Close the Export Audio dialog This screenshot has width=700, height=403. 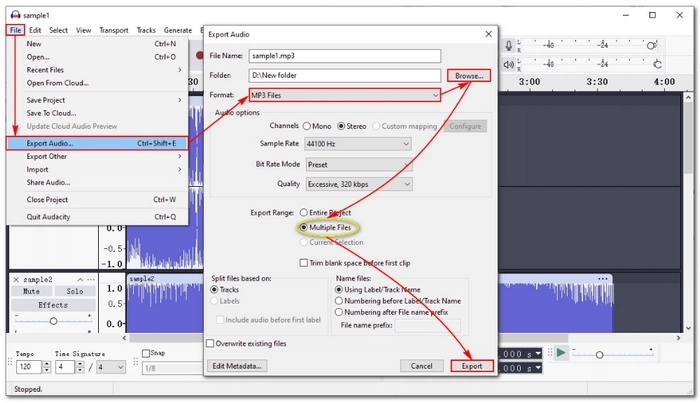tap(488, 34)
